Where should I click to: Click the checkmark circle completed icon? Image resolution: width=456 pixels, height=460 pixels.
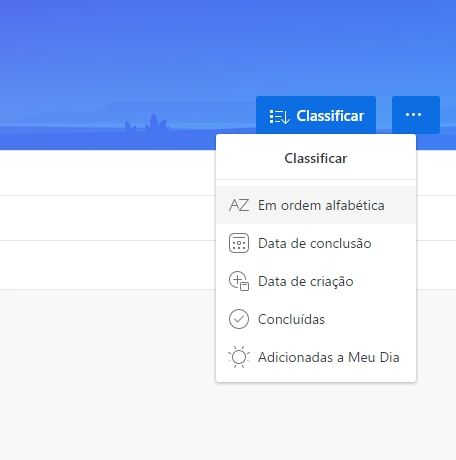[239, 319]
